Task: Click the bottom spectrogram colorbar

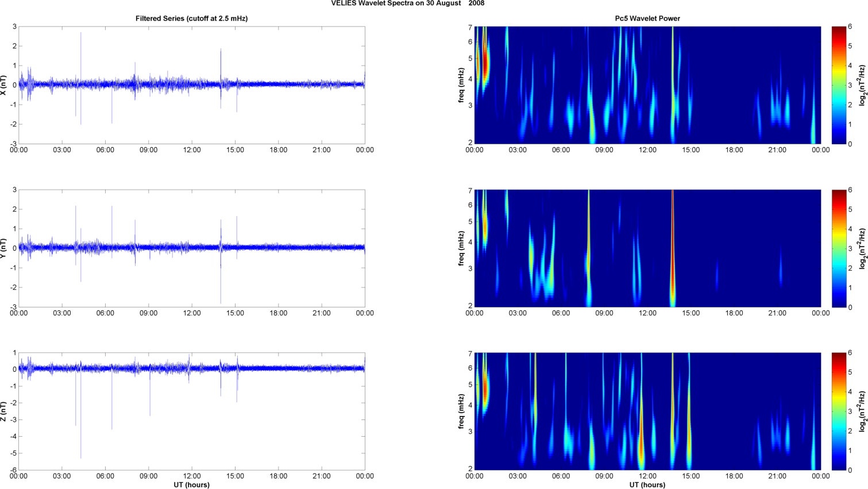Action: coord(839,411)
